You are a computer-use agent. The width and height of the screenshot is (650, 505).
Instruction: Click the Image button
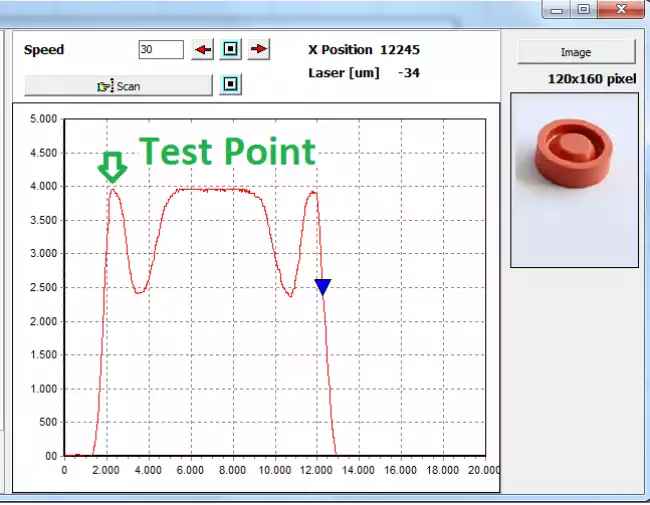[x=575, y=52]
